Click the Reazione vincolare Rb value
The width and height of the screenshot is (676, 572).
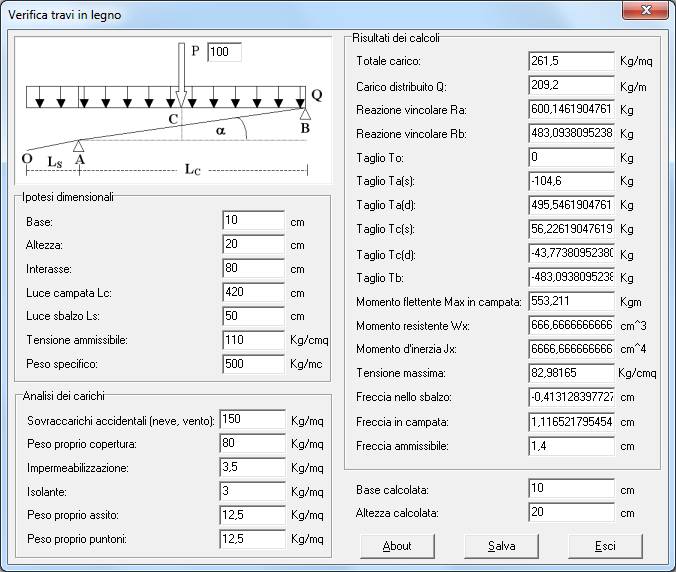[x=571, y=133]
